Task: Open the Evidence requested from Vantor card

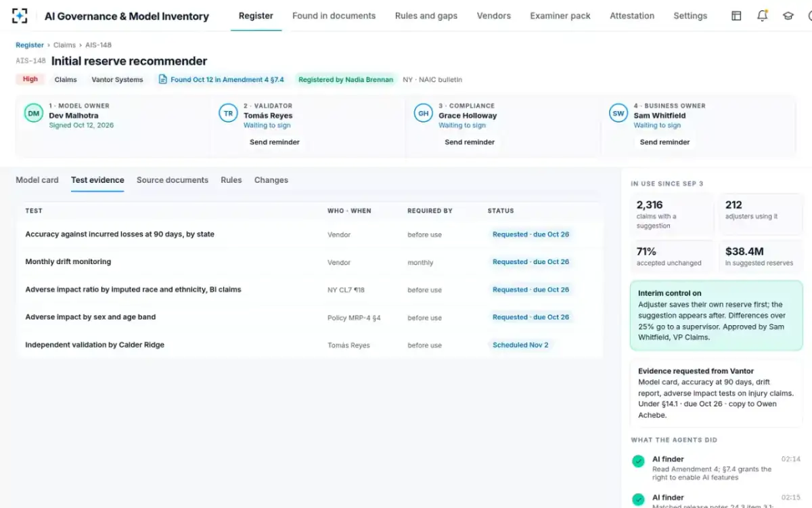Action: click(717, 393)
